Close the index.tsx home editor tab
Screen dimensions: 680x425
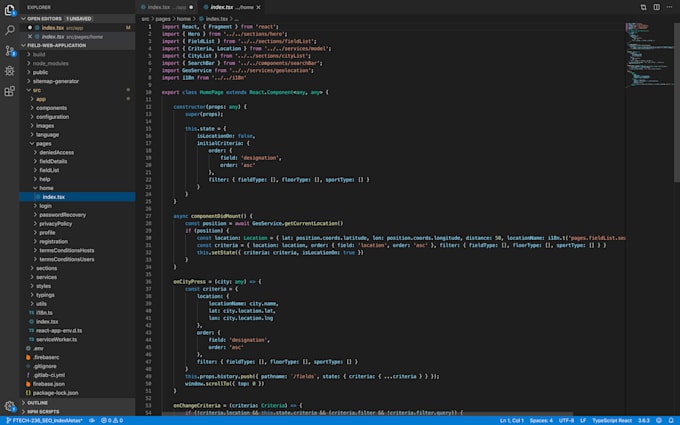[x=258, y=7]
